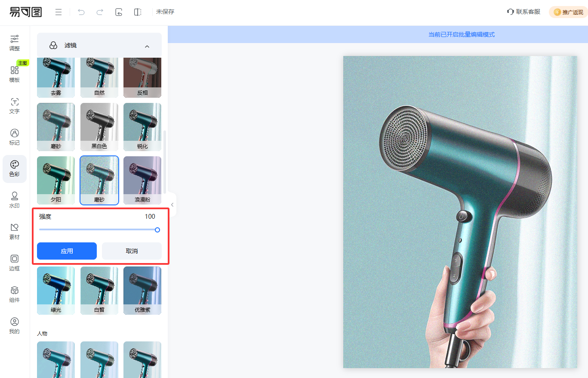Open the 标记 marker panel
The image size is (588, 378).
15,137
